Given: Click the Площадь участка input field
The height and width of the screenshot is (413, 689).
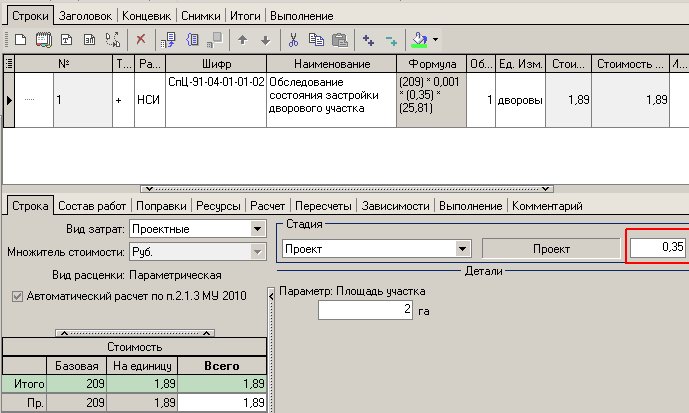Looking at the screenshot, I should click(365, 310).
